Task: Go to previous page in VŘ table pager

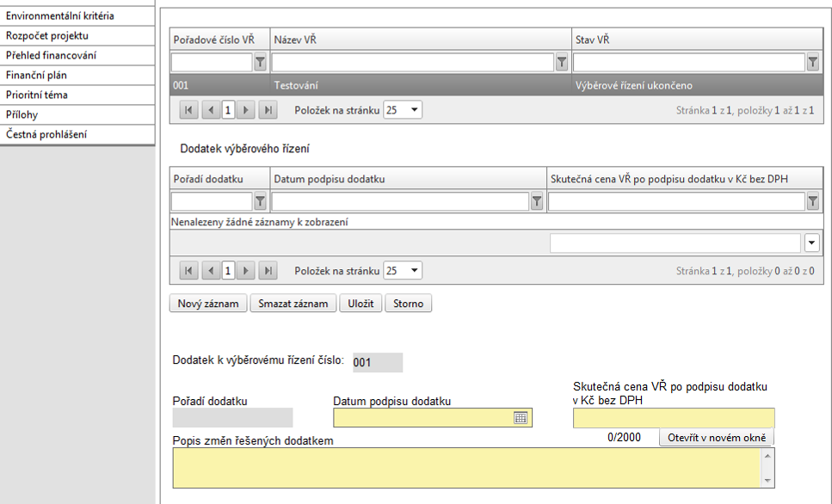Action: click(x=211, y=110)
